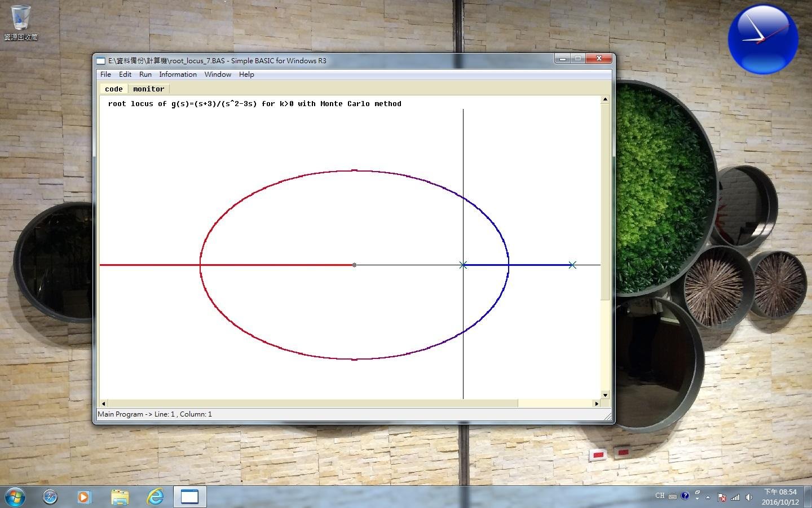The height and width of the screenshot is (508, 812).
Task: Open the Action Center flag icon
Action: click(721, 497)
